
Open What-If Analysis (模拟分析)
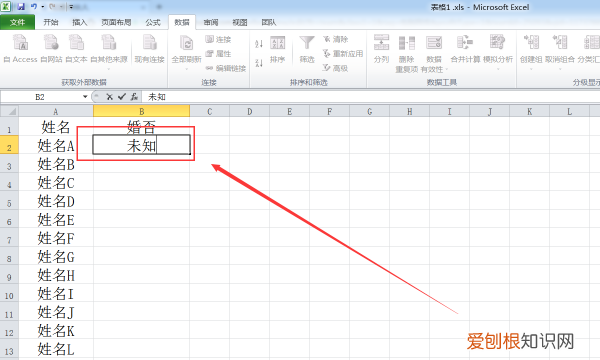click(497, 52)
